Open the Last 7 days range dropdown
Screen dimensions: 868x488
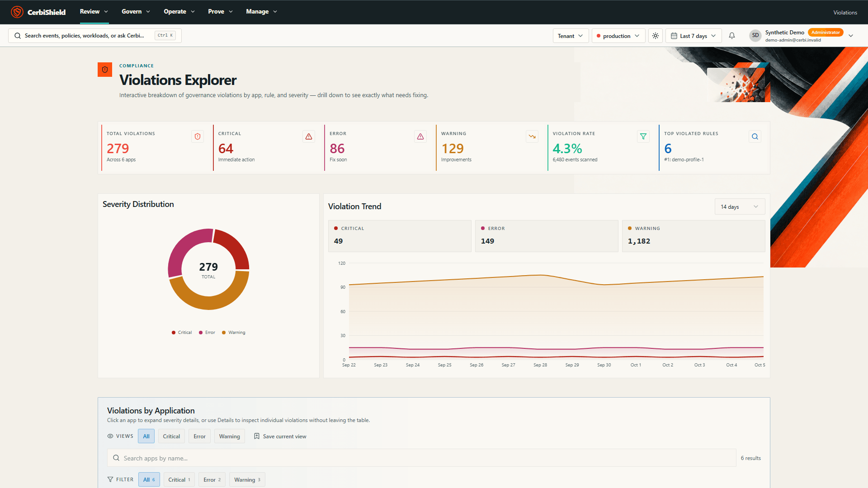tap(693, 36)
